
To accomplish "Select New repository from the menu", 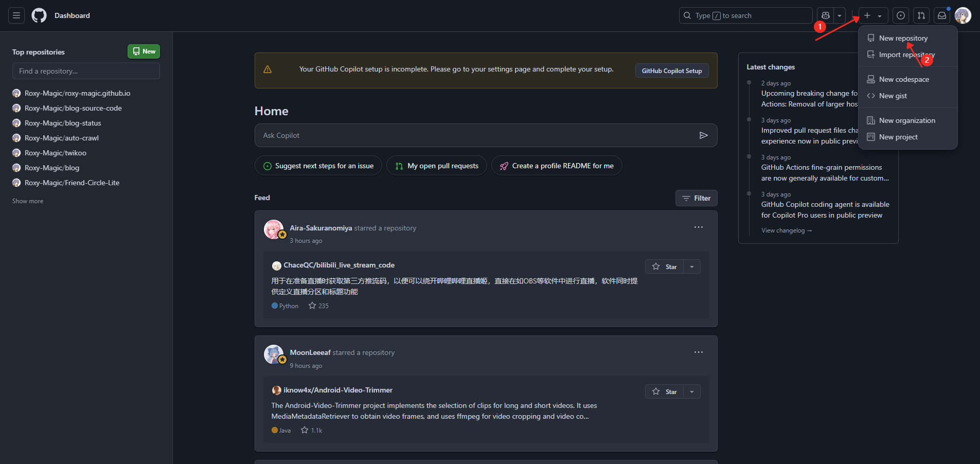I will point(903,38).
